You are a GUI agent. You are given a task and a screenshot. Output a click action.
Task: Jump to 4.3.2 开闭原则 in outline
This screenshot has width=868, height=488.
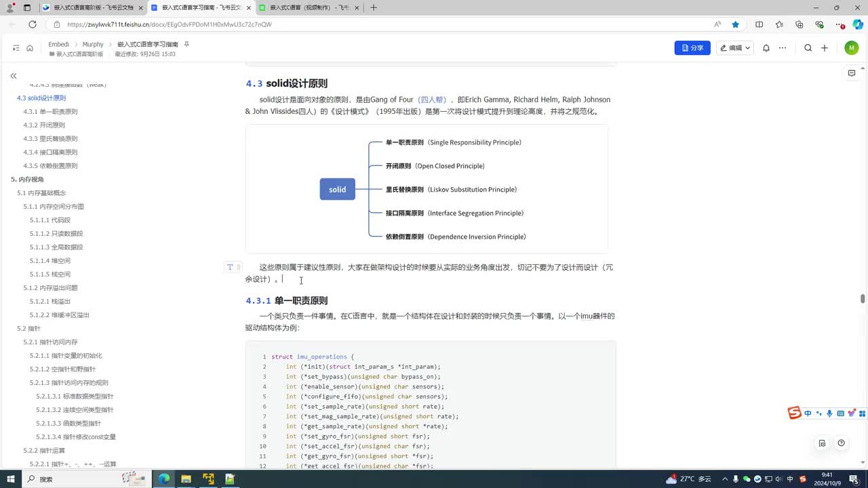point(44,125)
